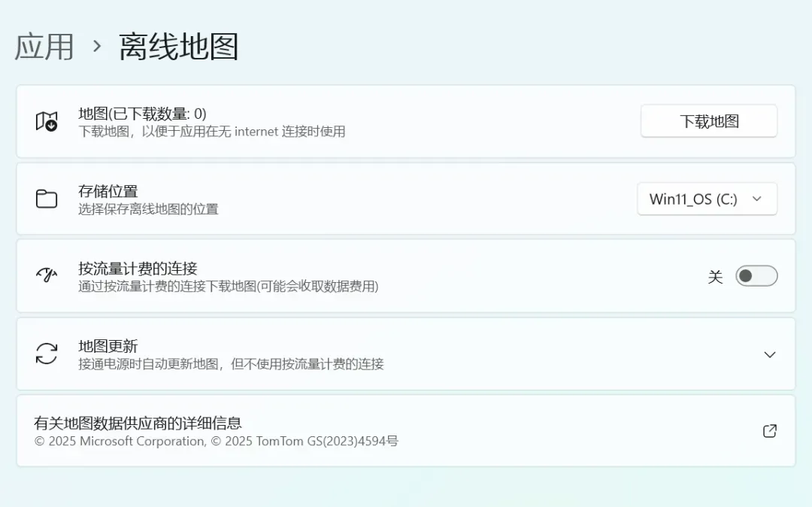Click the 按流量计费的连接 label
The height and width of the screenshot is (507, 812).
point(138,269)
